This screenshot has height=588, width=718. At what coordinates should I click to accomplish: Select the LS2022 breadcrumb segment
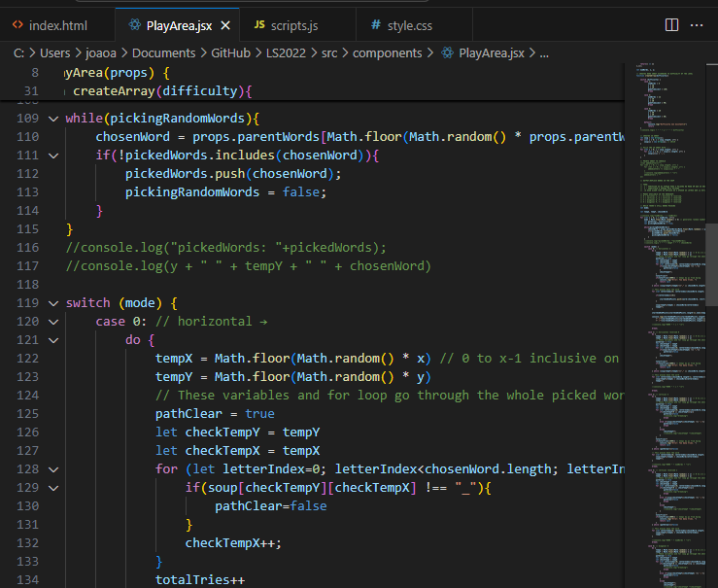click(286, 53)
